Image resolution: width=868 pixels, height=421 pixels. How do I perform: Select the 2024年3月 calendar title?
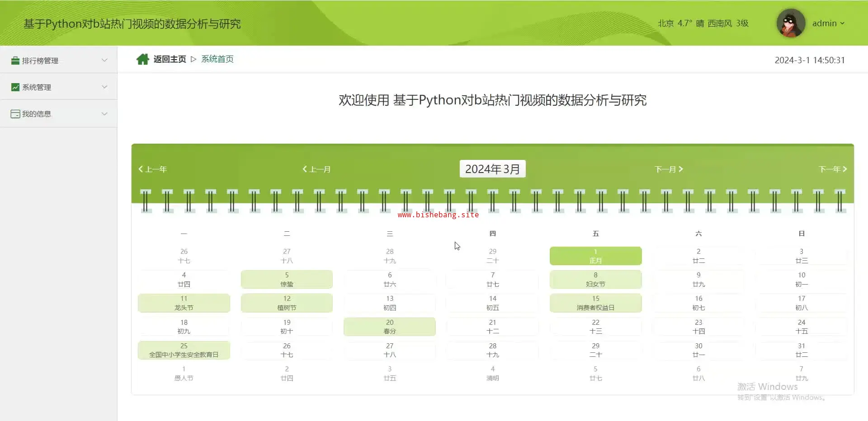click(492, 169)
